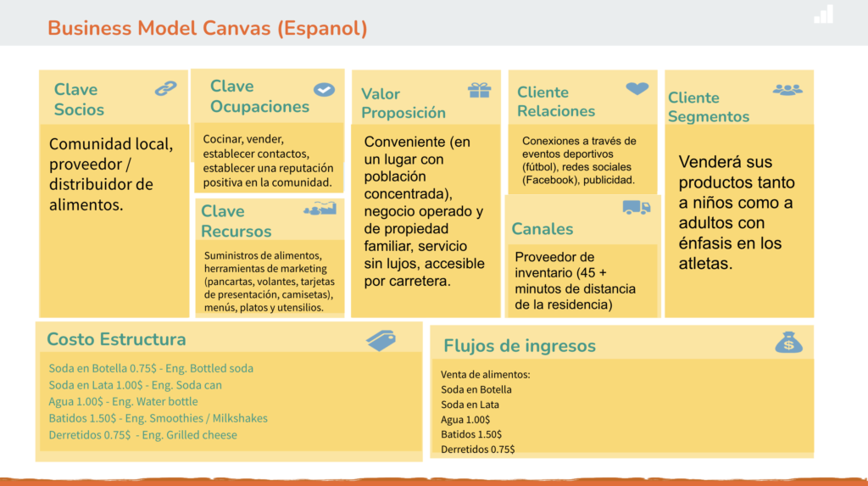Click the heart icon in Cliente Relaciones
The width and height of the screenshot is (868, 486).
pyautogui.click(x=637, y=88)
